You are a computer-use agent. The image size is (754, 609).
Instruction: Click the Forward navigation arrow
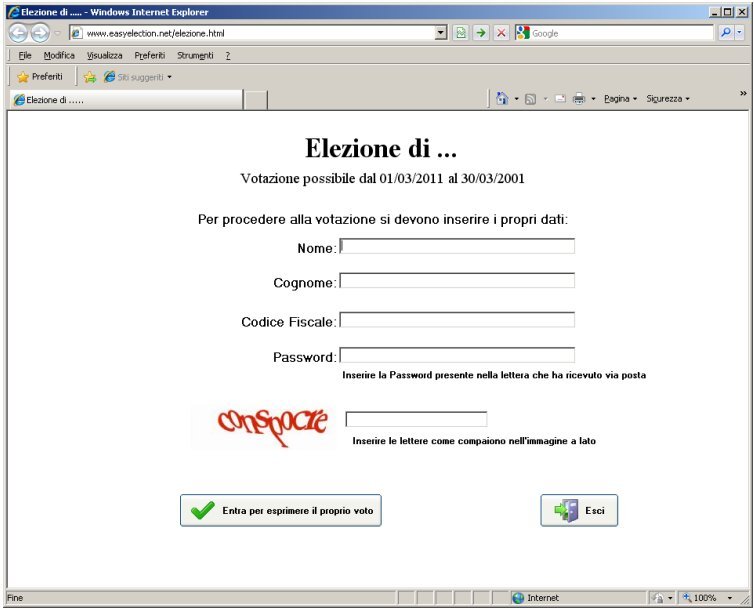click(x=41, y=33)
